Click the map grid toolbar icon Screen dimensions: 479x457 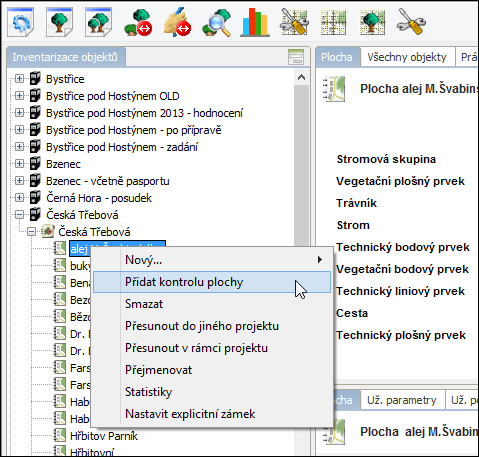(x=333, y=22)
